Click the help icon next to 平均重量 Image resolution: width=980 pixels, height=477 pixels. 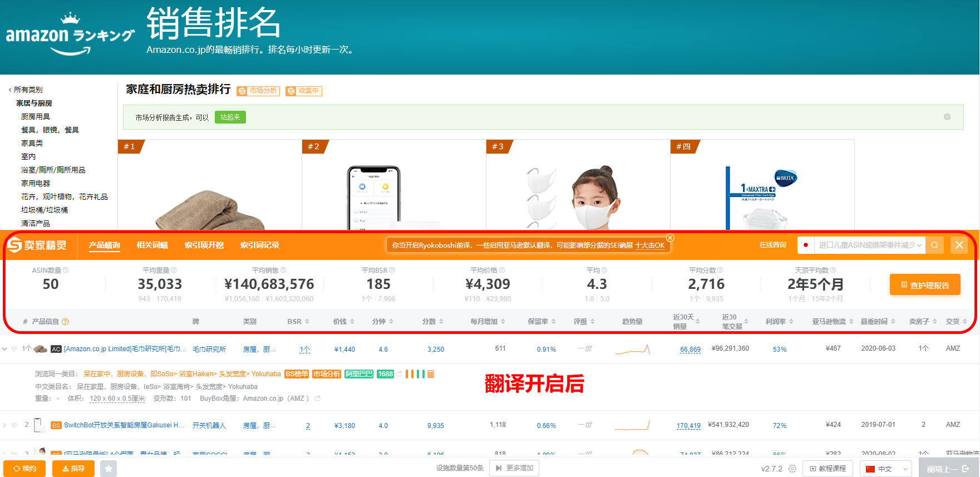coord(174,270)
